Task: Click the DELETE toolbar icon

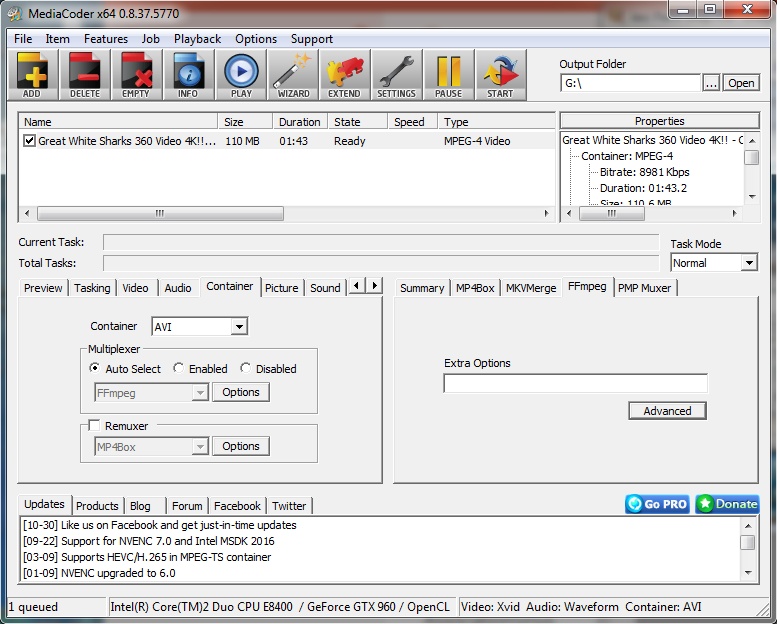Action: [x=85, y=75]
